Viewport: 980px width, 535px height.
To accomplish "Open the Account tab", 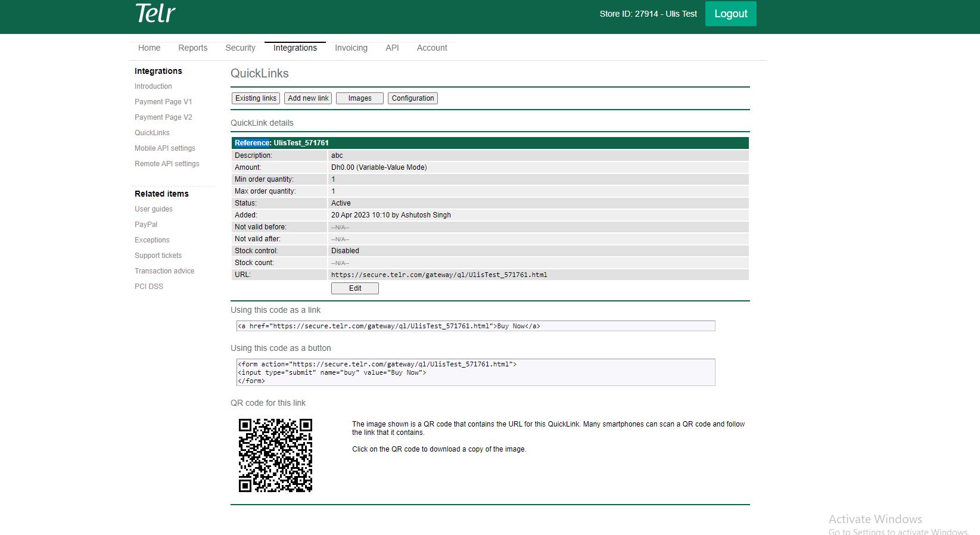I will click(x=432, y=48).
